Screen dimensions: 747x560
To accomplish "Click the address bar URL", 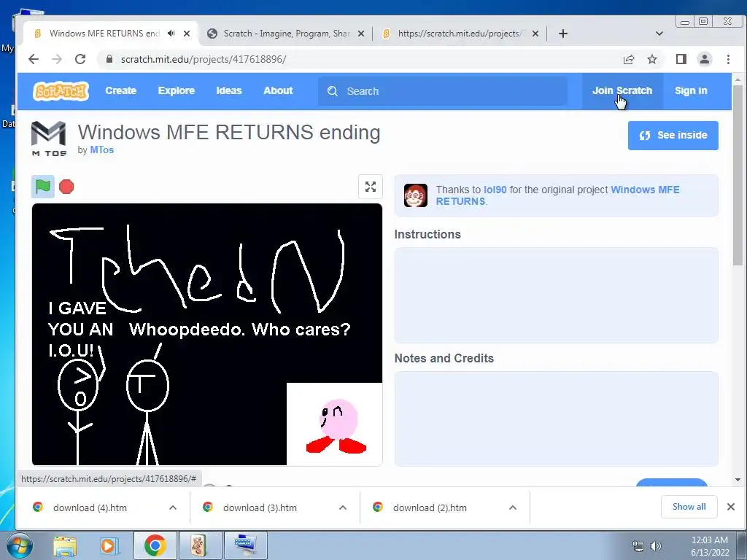I will point(204,59).
